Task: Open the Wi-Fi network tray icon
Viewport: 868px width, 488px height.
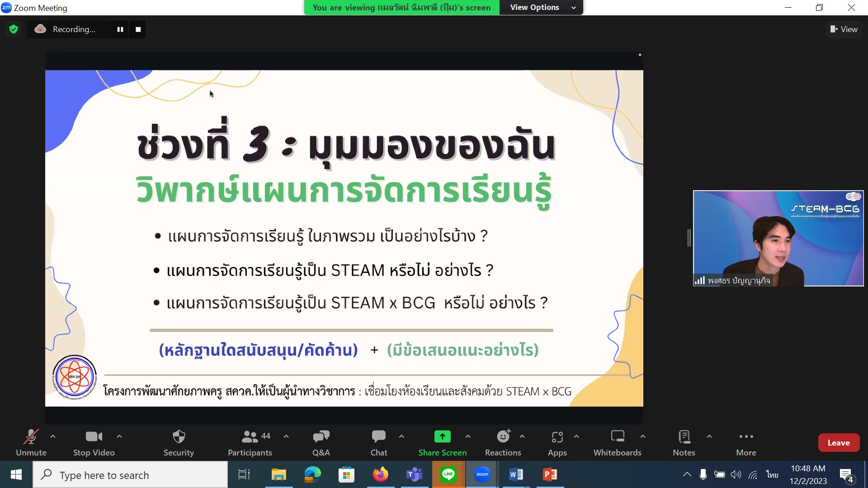Action: [753, 474]
